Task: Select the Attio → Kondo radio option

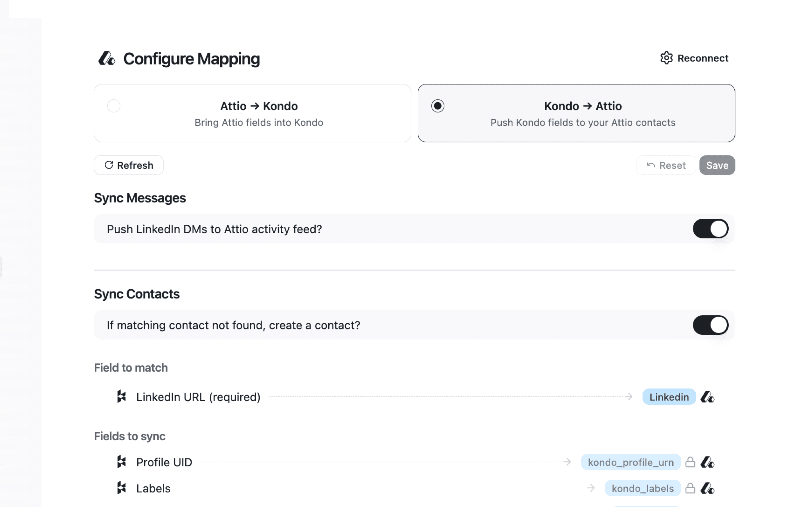Action: tap(114, 106)
